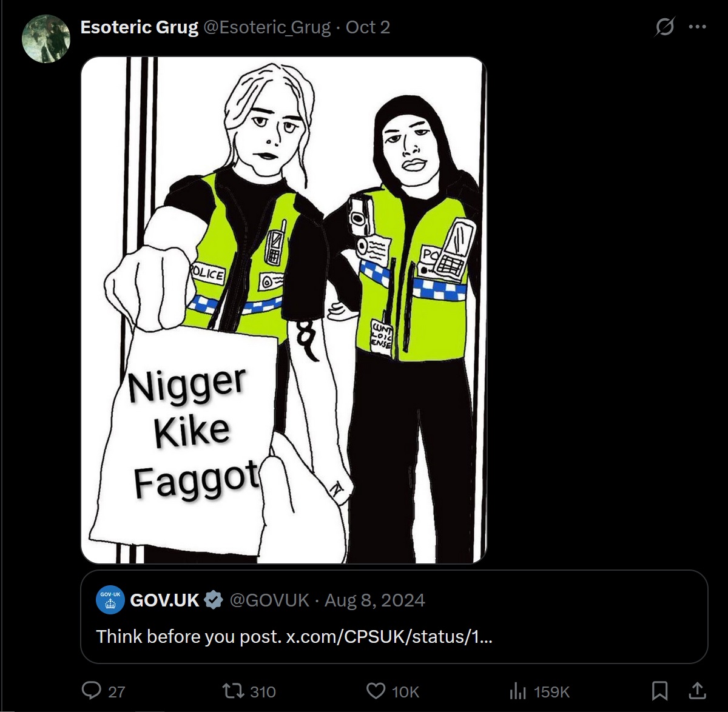Open the Grok explain-this-post icon

[664, 27]
